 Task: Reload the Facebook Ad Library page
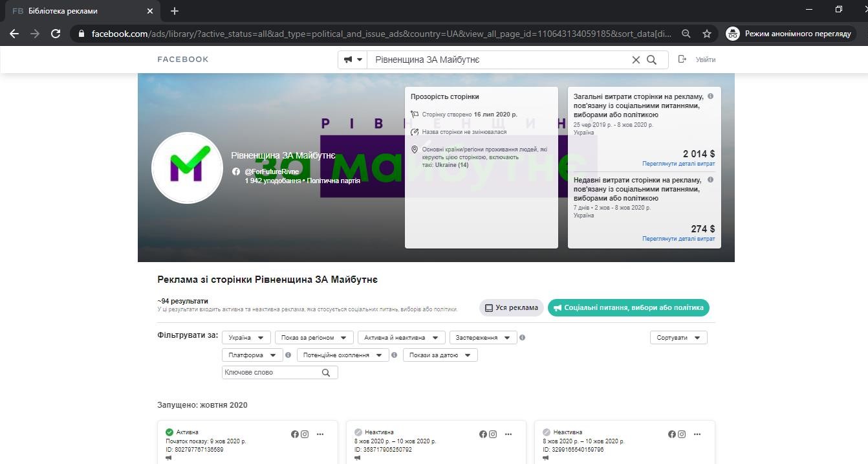click(x=56, y=34)
